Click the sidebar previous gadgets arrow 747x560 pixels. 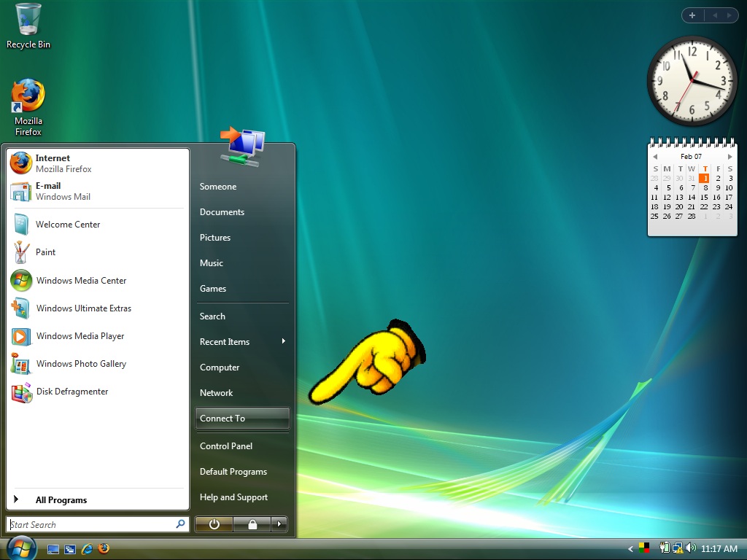tap(715, 16)
